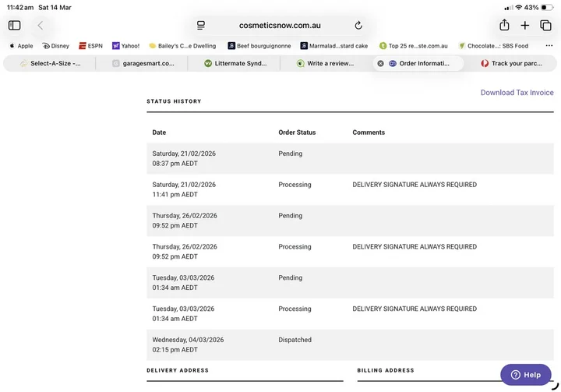Expand the bookmarks overflow ellipsis

click(x=549, y=46)
